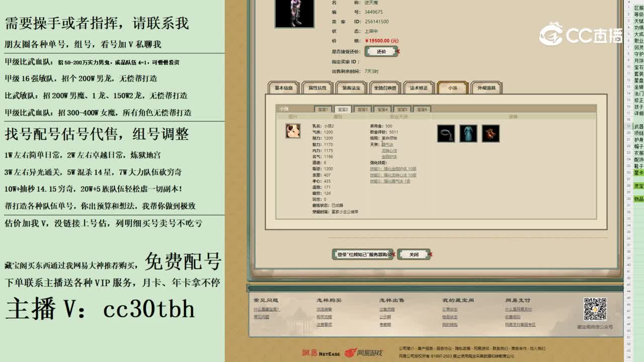
Task: Click the blue robe equipment icon
Action: (468, 133)
